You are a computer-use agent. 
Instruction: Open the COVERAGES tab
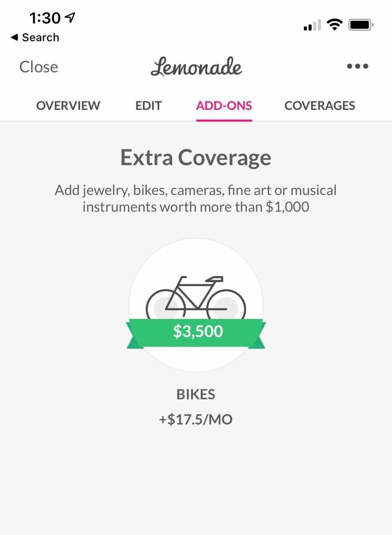(320, 105)
